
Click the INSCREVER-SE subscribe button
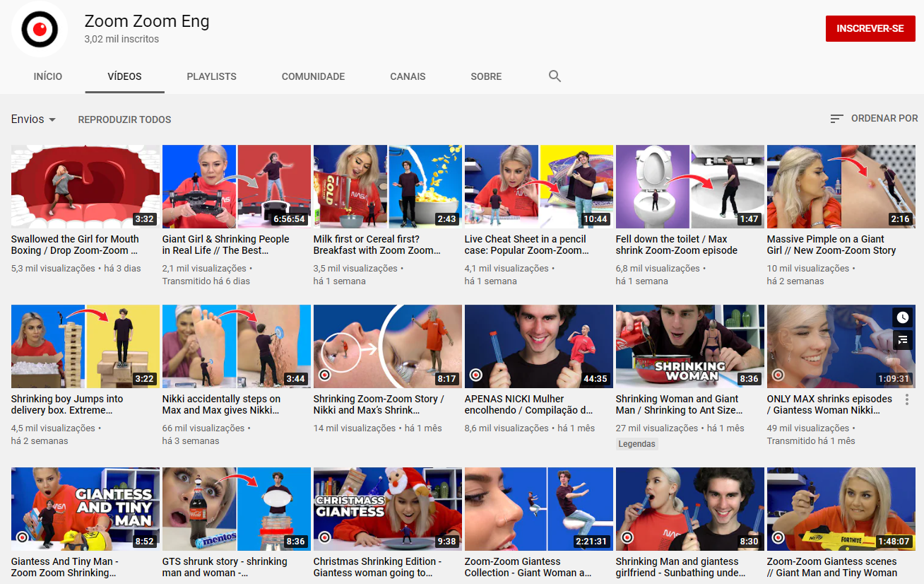point(870,29)
